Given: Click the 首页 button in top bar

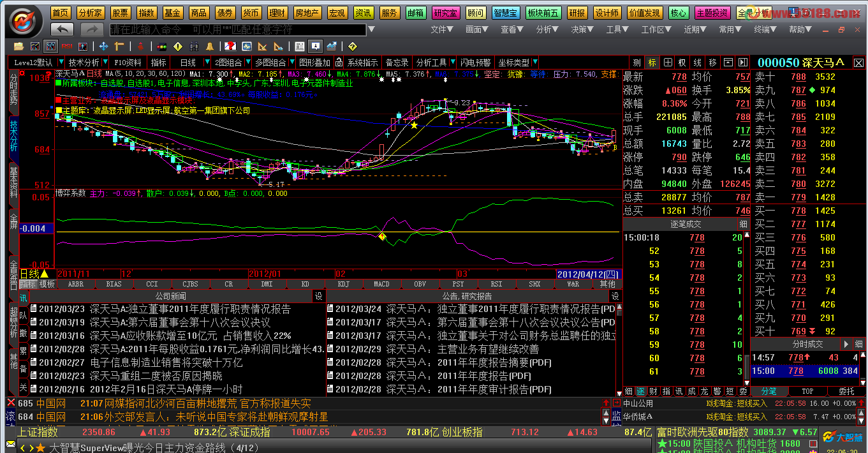Looking at the screenshot, I should click(x=60, y=13).
